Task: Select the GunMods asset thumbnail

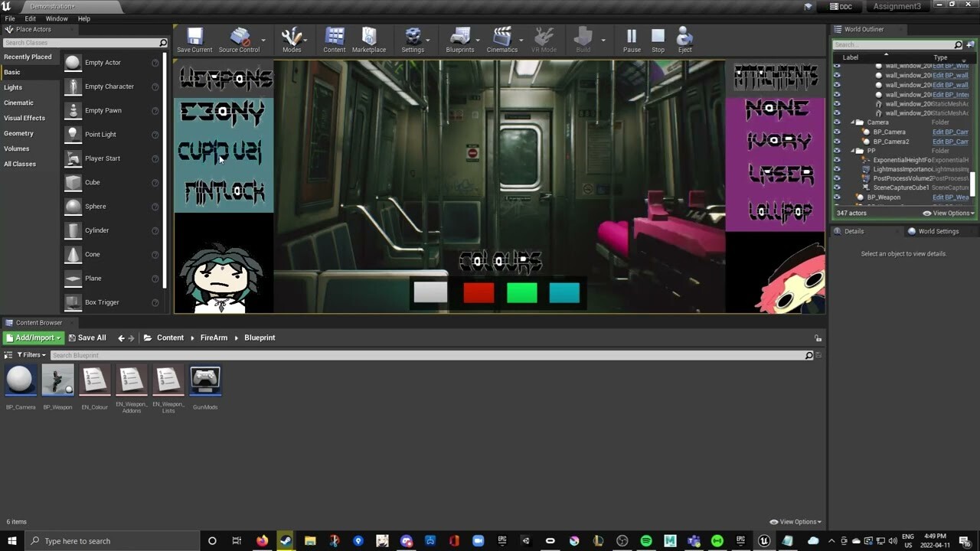Action: coord(205,380)
